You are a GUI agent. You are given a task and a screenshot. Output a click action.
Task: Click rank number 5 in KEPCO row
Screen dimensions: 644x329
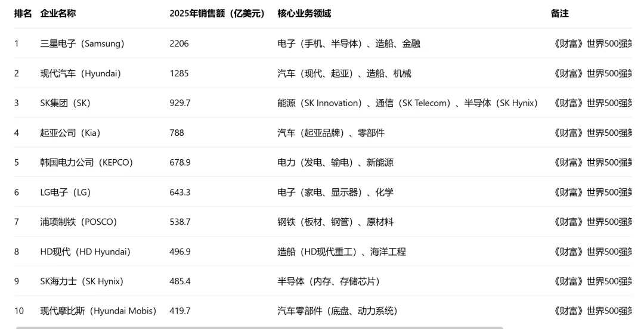coord(17,162)
